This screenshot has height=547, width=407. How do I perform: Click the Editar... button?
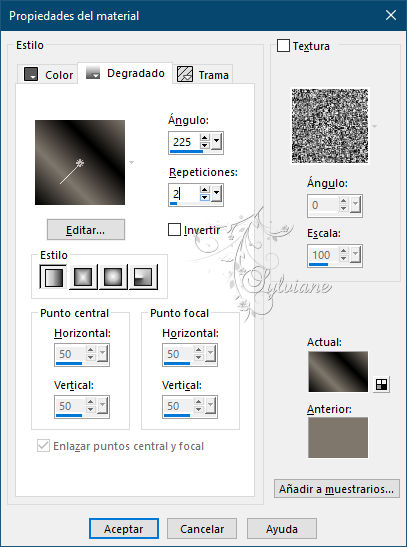point(86,230)
